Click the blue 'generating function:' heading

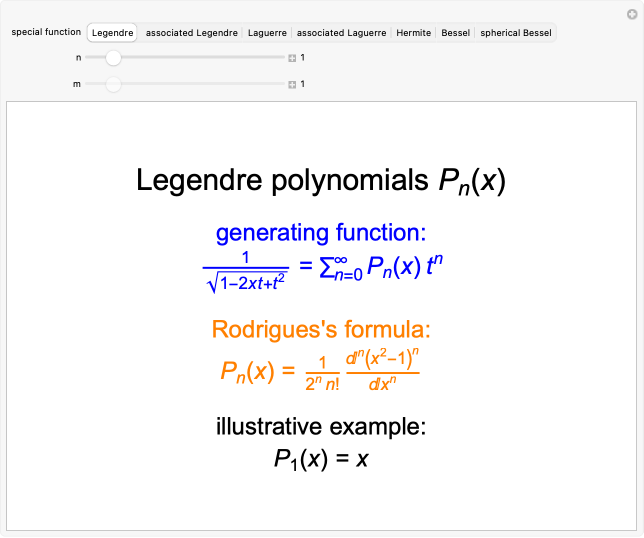[x=321, y=233]
